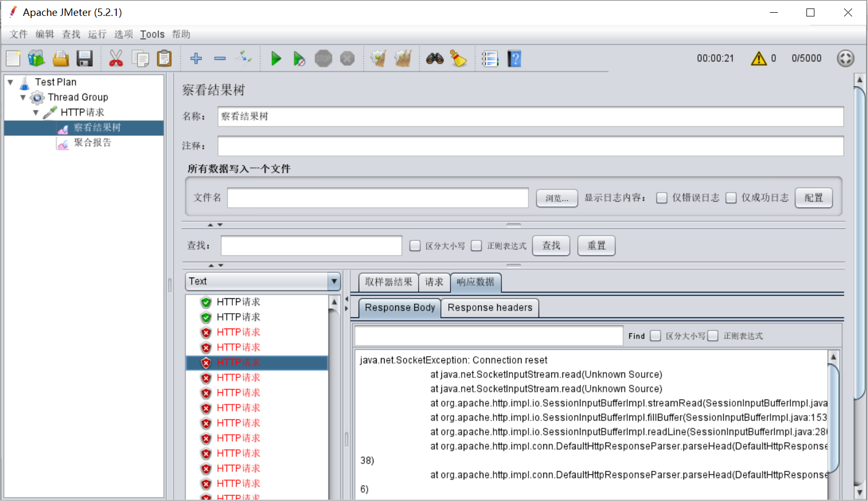Save the test plan with the floppy disk icon
Image resolution: width=868 pixels, height=501 pixels.
point(84,58)
